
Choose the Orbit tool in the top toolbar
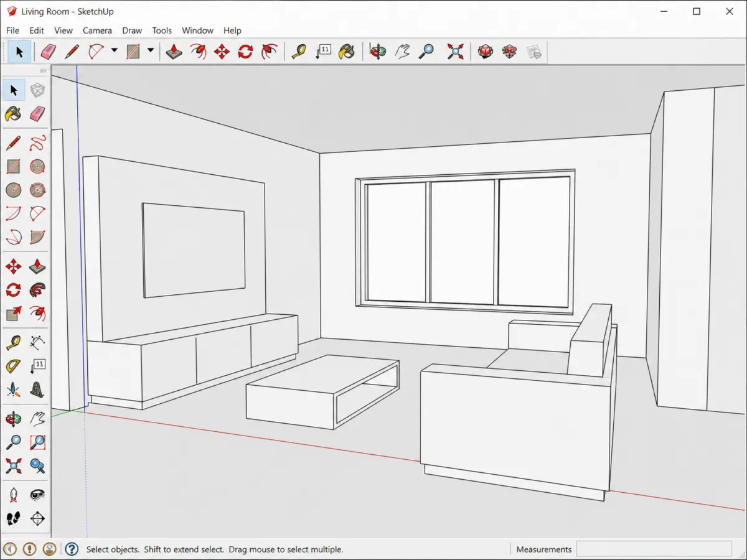point(377,52)
